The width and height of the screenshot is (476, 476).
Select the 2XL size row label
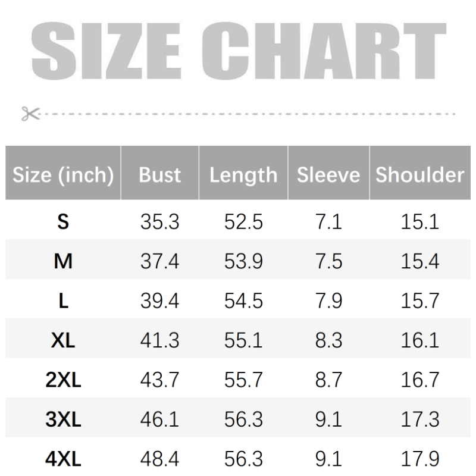(x=63, y=380)
